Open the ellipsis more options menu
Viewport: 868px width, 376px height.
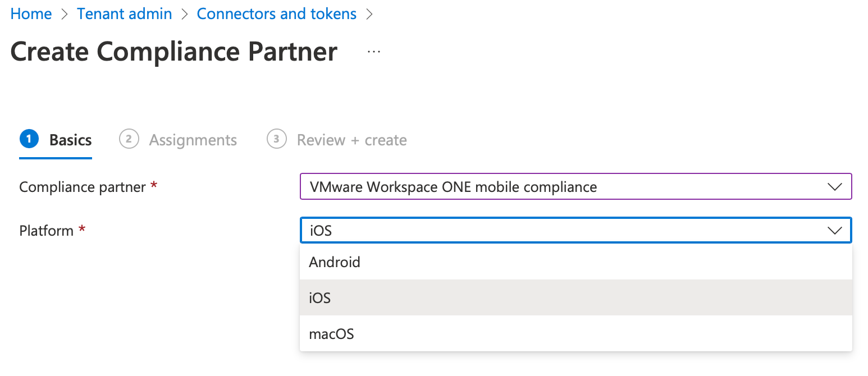pos(373,52)
